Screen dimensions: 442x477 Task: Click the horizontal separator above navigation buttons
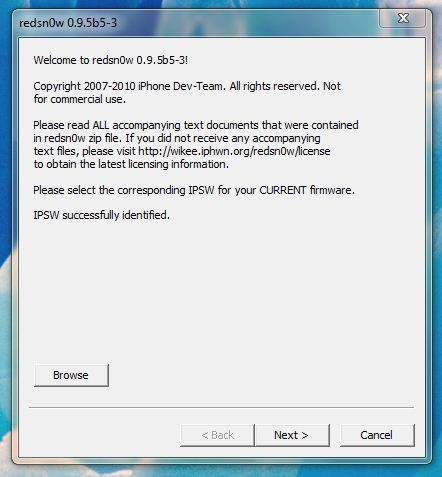[221, 407]
